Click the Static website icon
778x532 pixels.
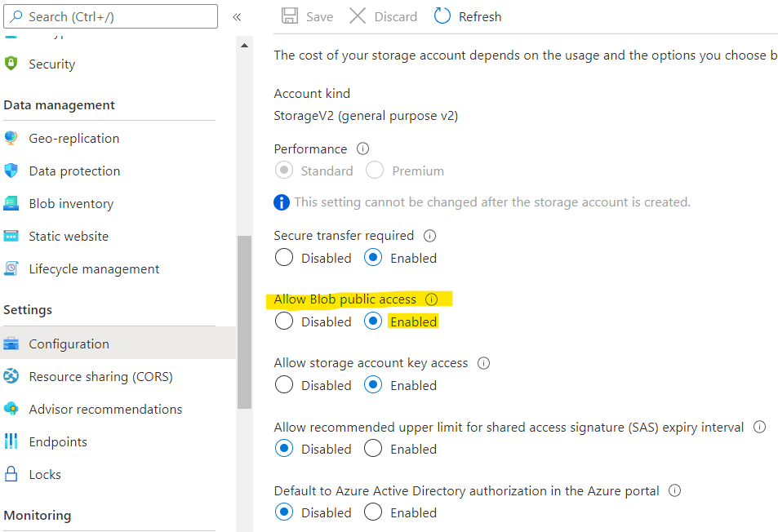point(11,237)
